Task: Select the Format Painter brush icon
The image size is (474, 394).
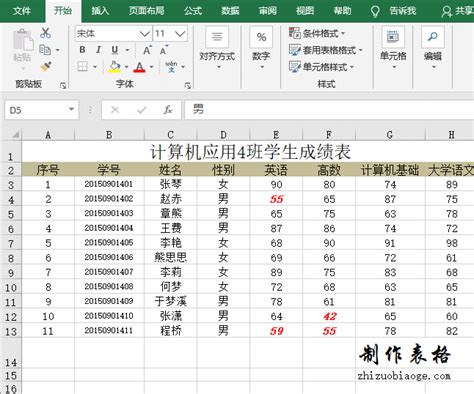Action: (x=46, y=67)
